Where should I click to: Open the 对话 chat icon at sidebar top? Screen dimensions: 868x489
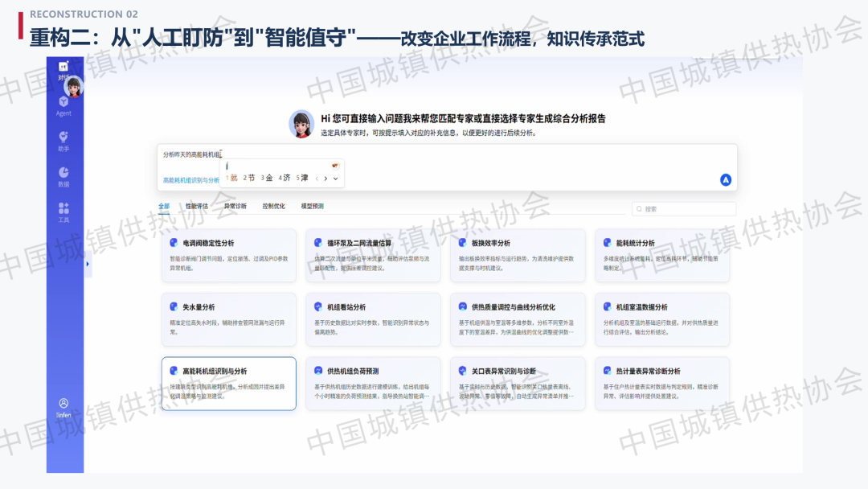point(63,70)
